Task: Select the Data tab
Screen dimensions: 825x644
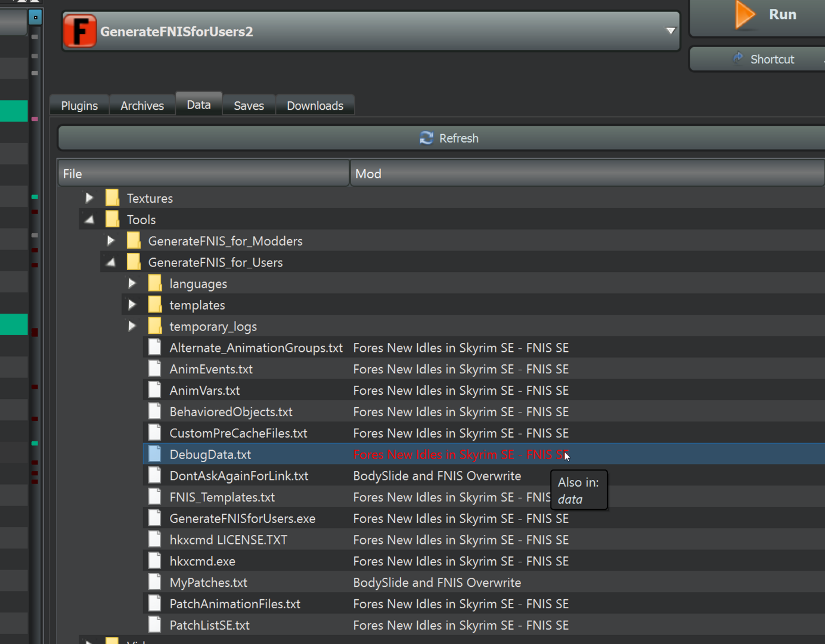Action: click(199, 104)
